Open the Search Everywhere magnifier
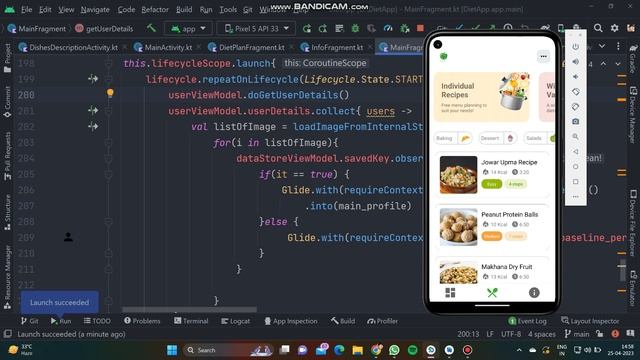This screenshot has height=360, width=640. 598,28
